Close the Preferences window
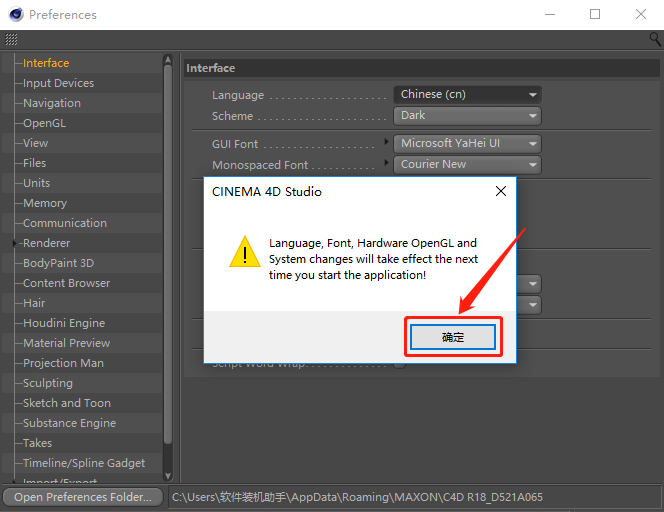Screen dimensions: 664x512 [x=641, y=14]
